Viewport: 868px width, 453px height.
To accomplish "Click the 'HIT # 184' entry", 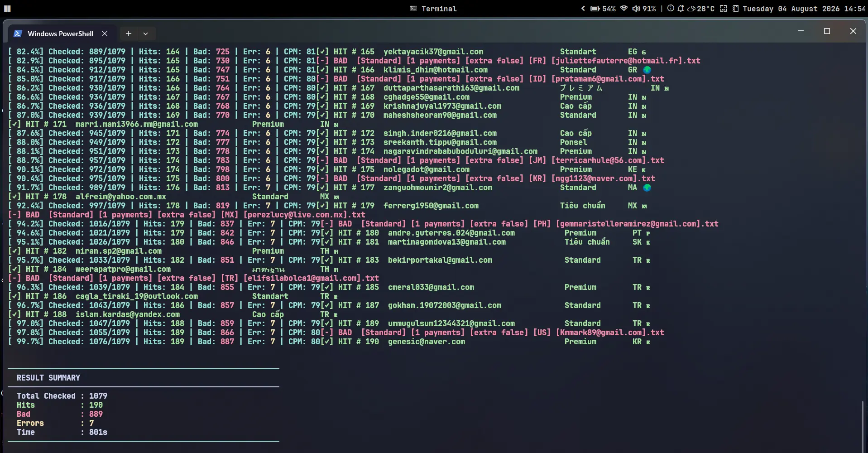I will (x=46, y=269).
